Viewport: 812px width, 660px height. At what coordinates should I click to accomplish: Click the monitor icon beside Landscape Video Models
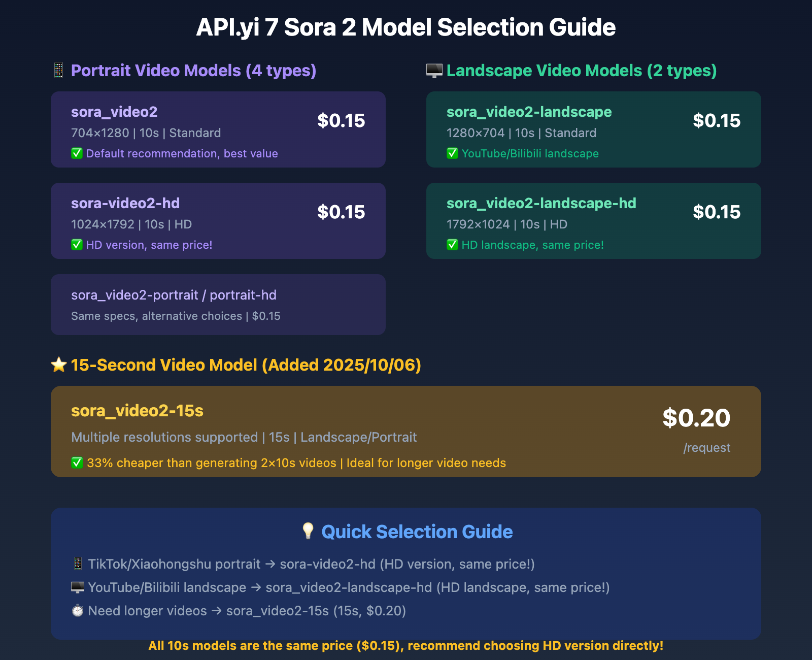point(434,71)
